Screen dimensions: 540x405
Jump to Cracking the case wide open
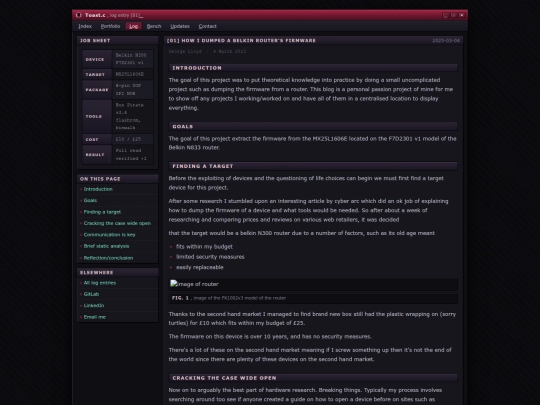pyautogui.click(x=117, y=223)
